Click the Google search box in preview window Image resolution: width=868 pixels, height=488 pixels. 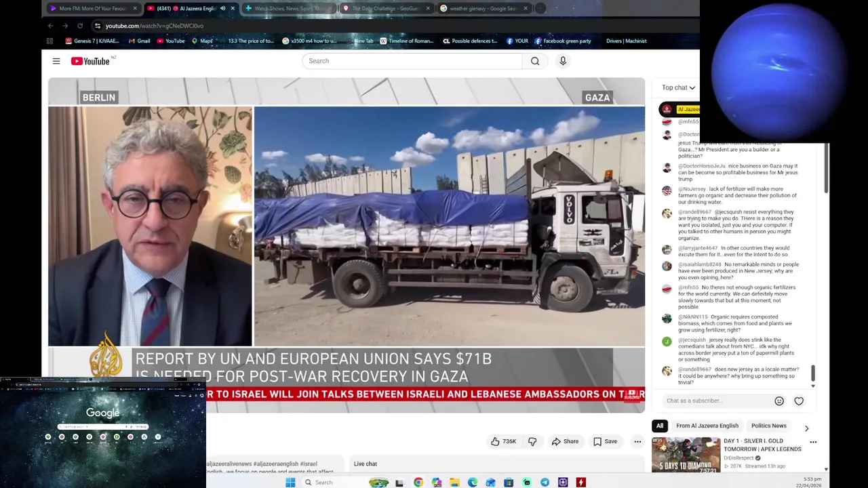click(103, 426)
